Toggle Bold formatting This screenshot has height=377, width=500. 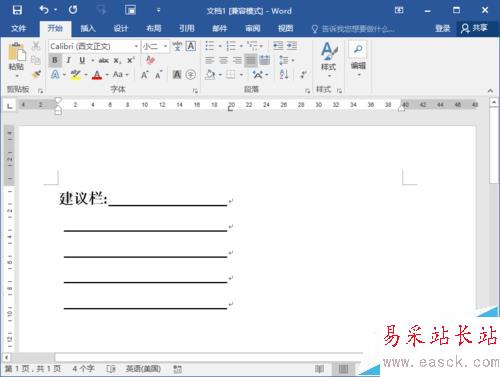[55, 60]
